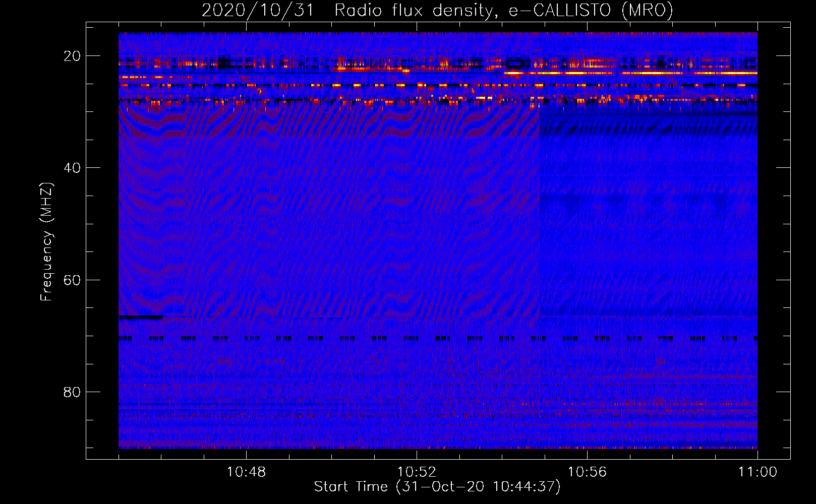Click the plot title '2020/10/31 Radio flux density'
The width and height of the screenshot is (816, 504).
[437, 10]
